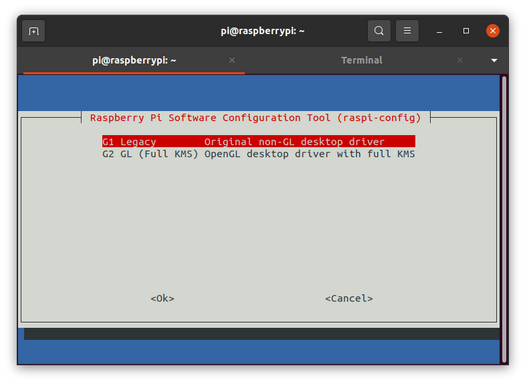This screenshot has height=384, width=525.
Task: Switch to the Terminal tab
Action: tap(362, 60)
